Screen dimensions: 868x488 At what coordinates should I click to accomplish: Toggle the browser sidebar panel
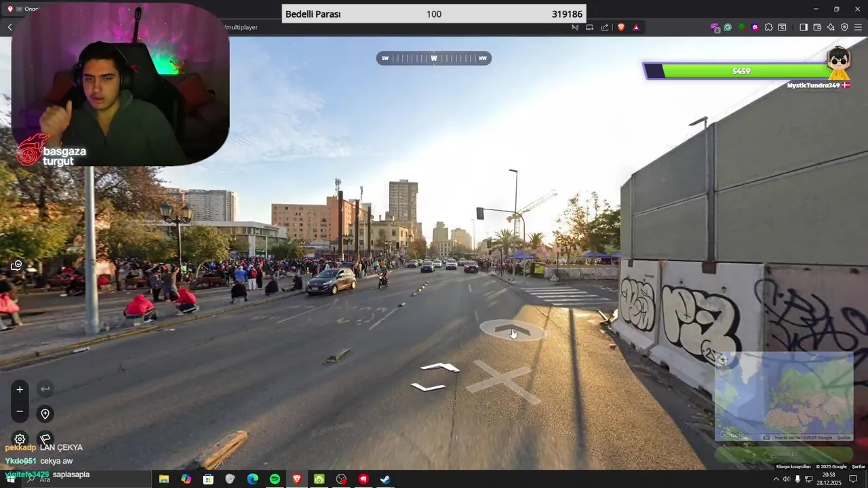[804, 27]
